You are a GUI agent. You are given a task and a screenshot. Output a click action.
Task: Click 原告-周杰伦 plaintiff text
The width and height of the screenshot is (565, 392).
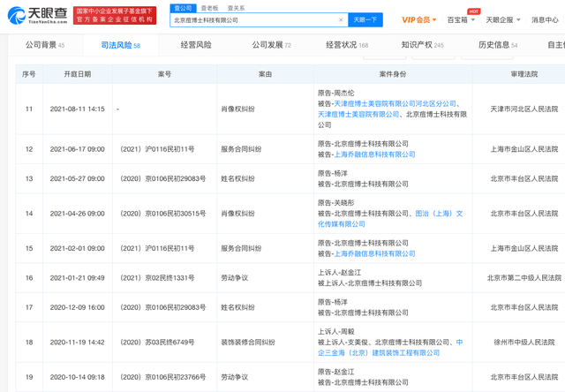point(335,94)
